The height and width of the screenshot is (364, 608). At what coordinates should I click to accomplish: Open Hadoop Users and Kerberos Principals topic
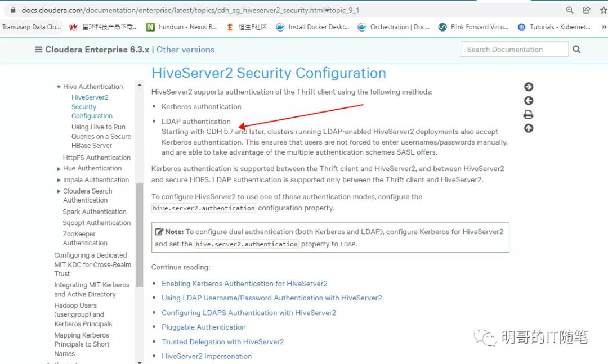coord(83,314)
